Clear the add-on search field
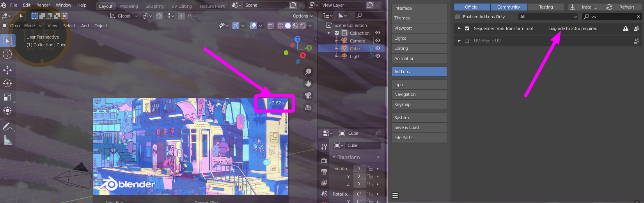Screen dimensions: 644x203 click(x=638, y=17)
